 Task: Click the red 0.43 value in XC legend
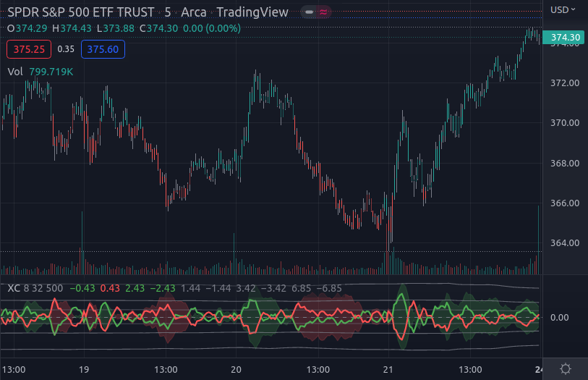[x=110, y=288]
